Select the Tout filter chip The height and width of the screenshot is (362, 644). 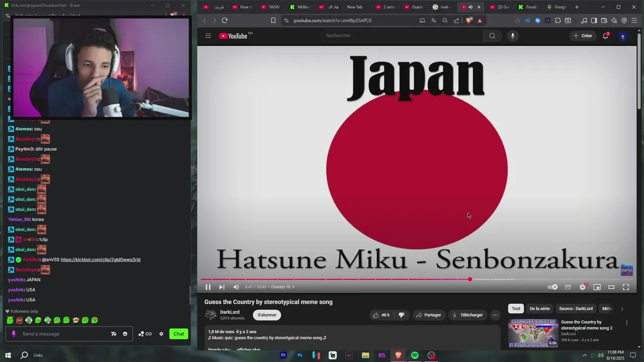(x=516, y=309)
